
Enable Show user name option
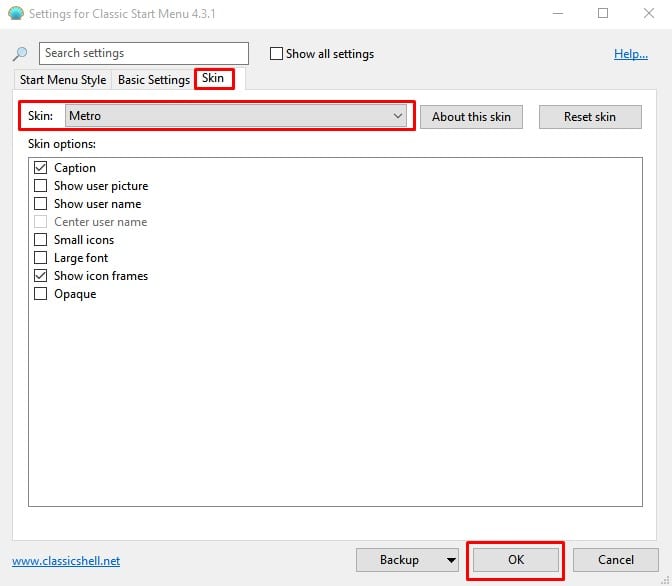40,204
